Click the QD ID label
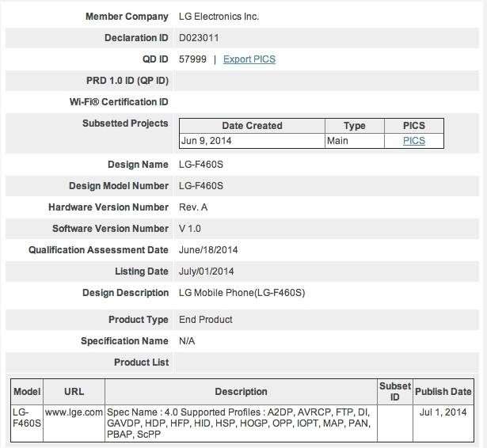 click(x=155, y=59)
